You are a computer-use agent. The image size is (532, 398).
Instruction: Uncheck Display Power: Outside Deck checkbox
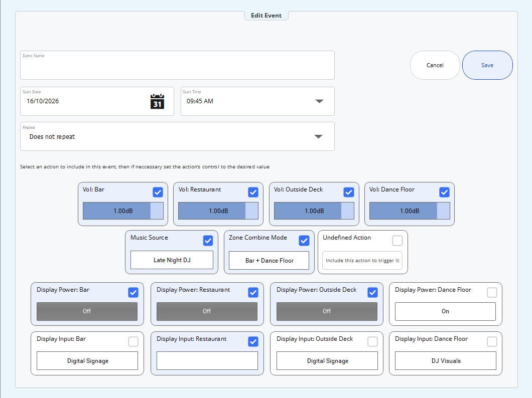pyautogui.click(x=372, y=292)
